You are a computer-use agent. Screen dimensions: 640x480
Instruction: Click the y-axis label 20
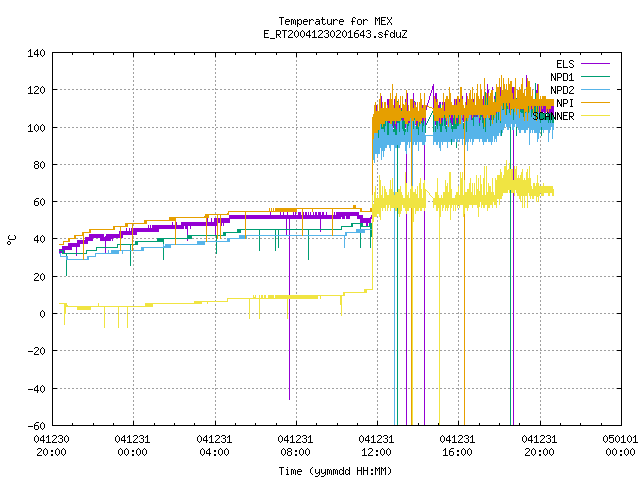point(39,277)
